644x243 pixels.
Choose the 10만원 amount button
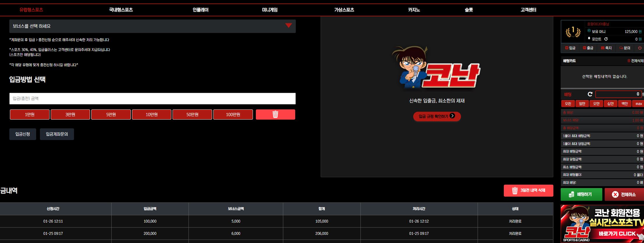[x=152, y=114]
